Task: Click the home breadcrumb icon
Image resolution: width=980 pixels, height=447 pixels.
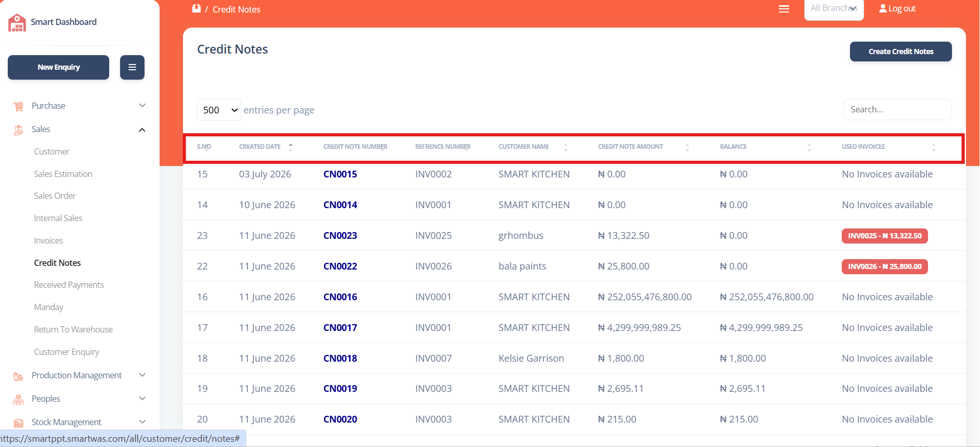Action: click(197, 9)
